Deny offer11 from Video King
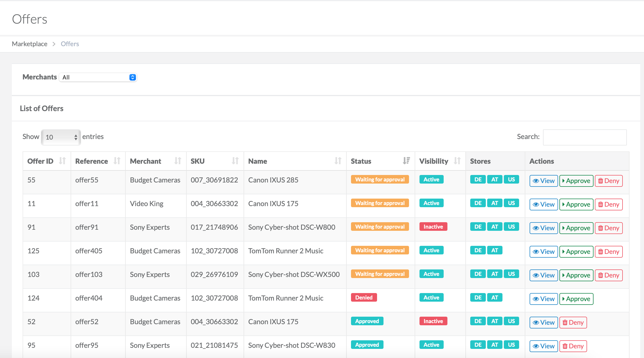644x358 pixels. [609, 204]
